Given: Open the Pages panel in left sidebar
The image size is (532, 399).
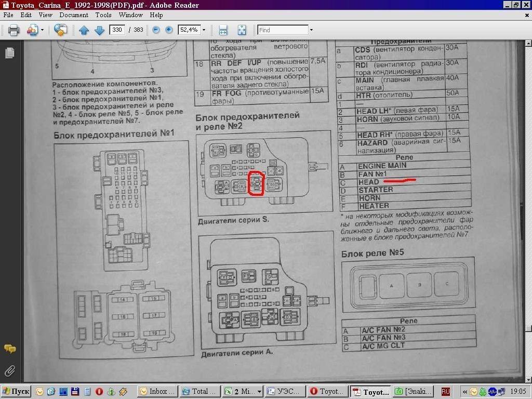Looking at the screenshot, I should click(9, 53).
